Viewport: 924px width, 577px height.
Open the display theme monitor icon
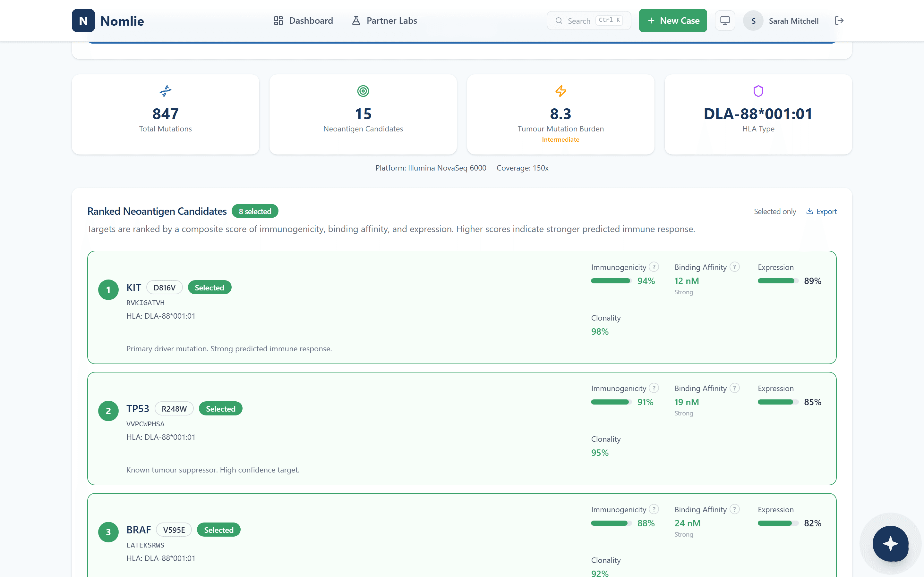click(x=725, y=21)
